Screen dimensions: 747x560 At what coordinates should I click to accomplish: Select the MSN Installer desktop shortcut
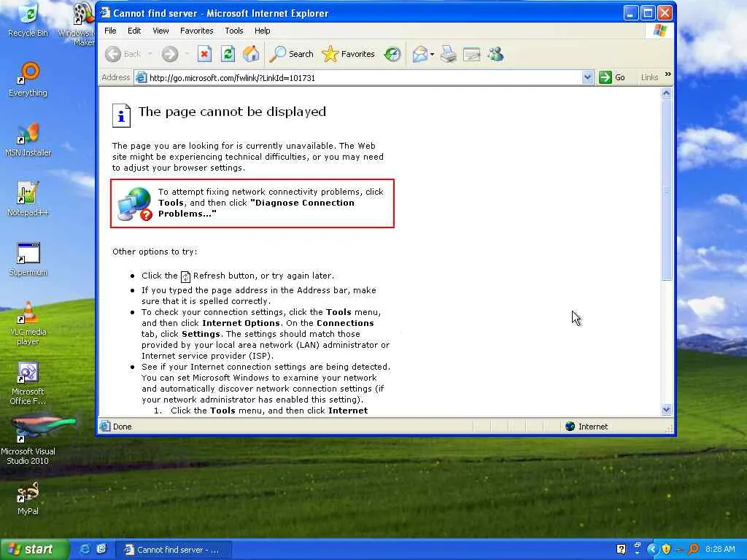pyautogui.click(x=28, y=140)
